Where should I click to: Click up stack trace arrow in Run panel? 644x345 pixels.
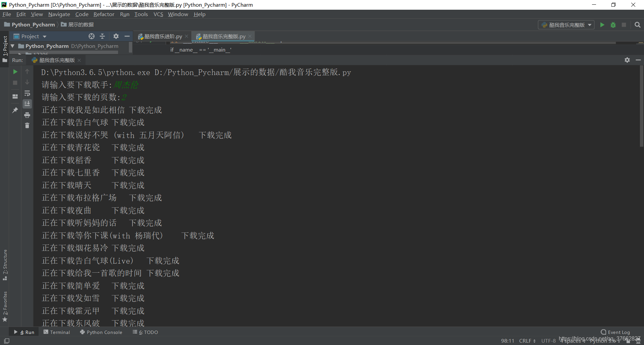pyautogui.click(x=27, y=72)
